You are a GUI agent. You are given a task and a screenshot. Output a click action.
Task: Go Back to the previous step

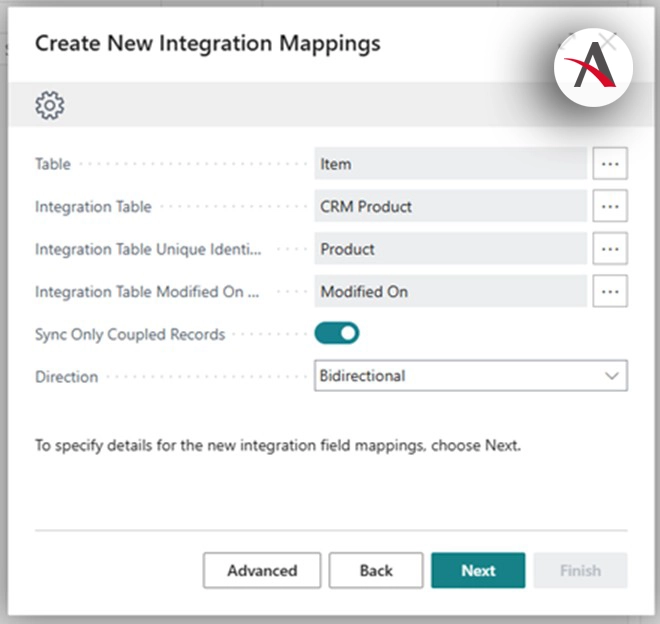(x=376, y=570)
